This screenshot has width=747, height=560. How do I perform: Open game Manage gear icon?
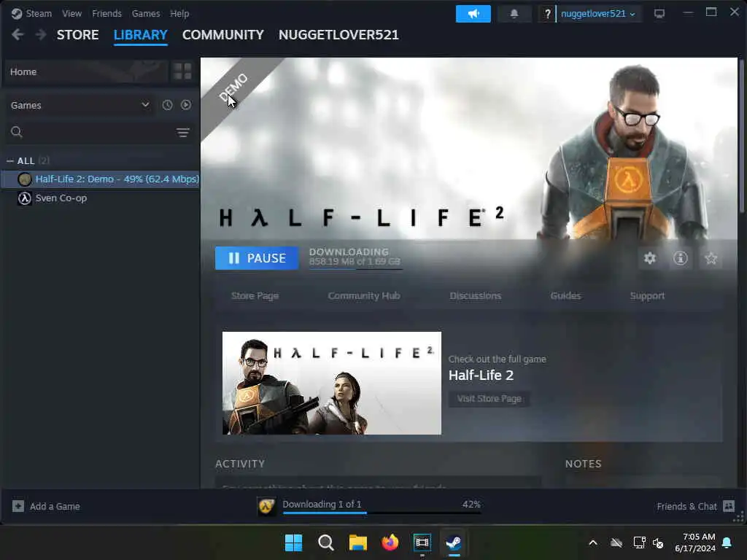650,258
